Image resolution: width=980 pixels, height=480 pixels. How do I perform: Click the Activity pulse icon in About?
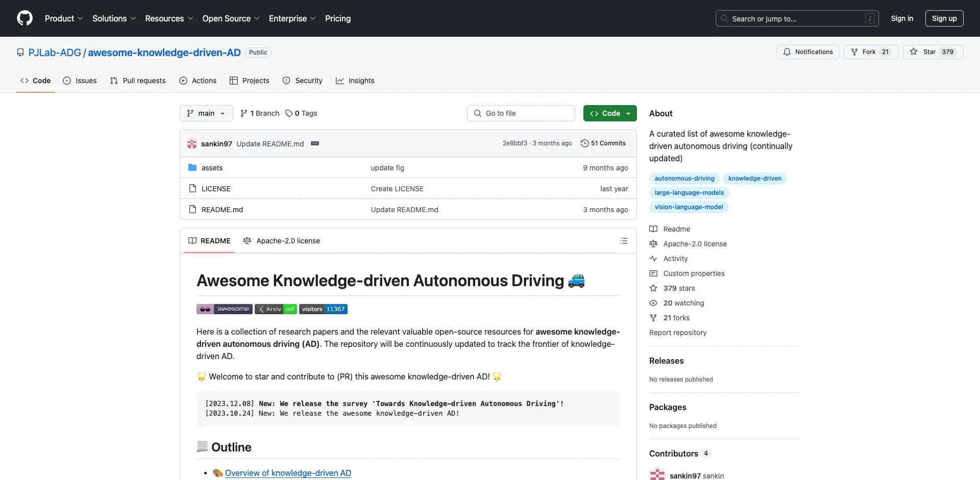pos(653,259)
